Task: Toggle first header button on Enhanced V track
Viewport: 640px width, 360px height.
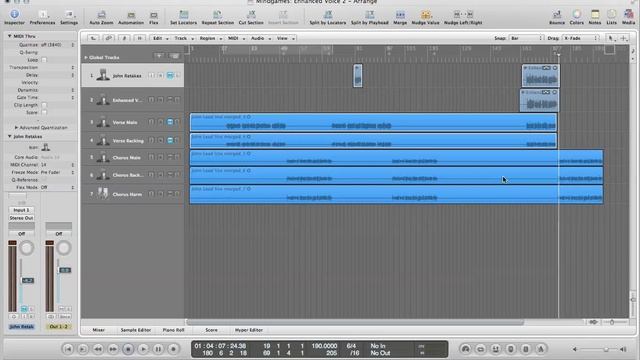Action: [x=151, y=100]
